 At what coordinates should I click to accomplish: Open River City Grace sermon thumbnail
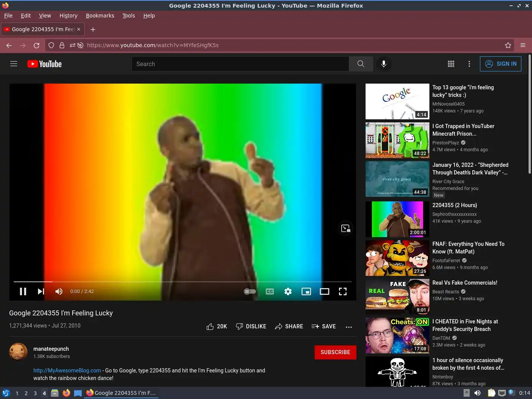click(x=397, y=179)
